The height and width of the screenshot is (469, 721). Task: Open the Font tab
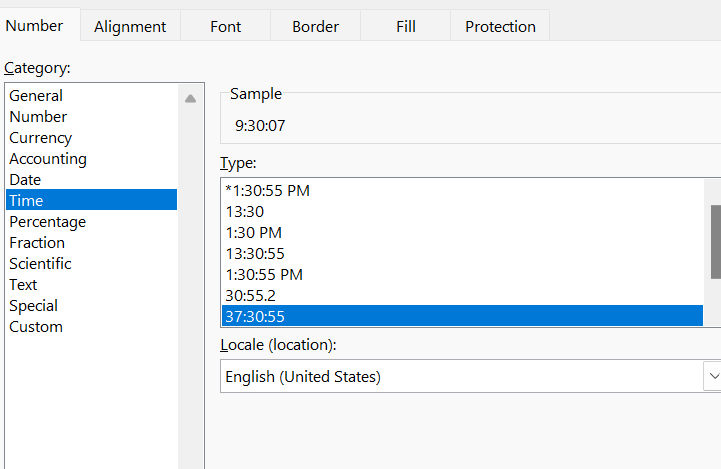pyautogui.click(x=225, y=27)
